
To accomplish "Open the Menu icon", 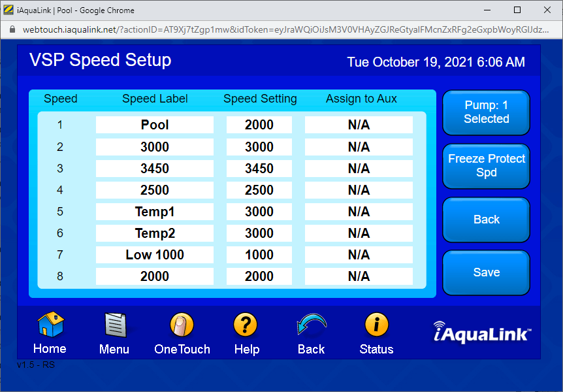I will pos(115,325).
